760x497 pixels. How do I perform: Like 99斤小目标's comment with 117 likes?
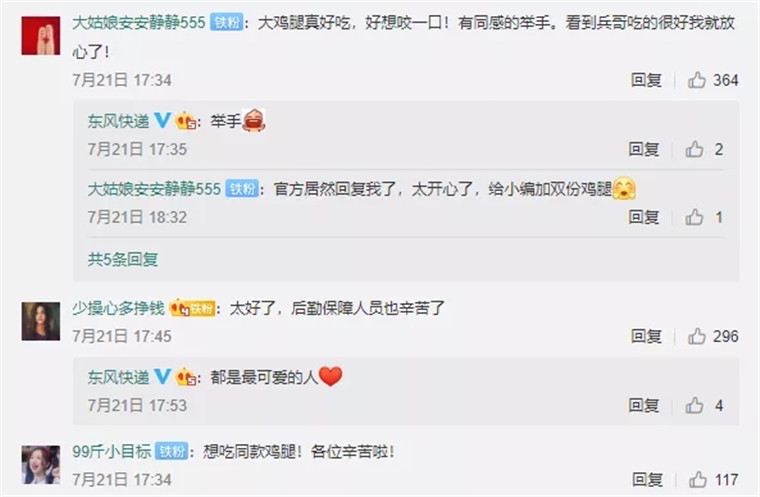click(697, 480)
